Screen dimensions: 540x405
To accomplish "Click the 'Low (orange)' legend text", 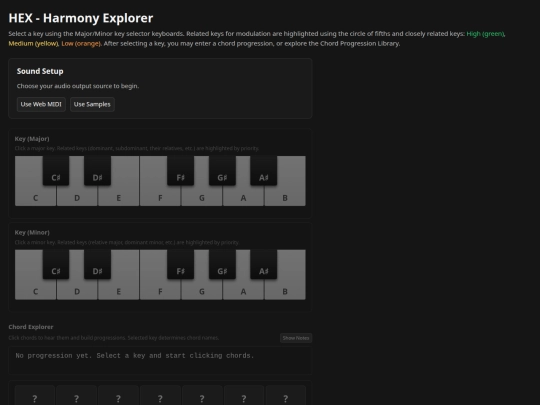I will click(81, 43).
